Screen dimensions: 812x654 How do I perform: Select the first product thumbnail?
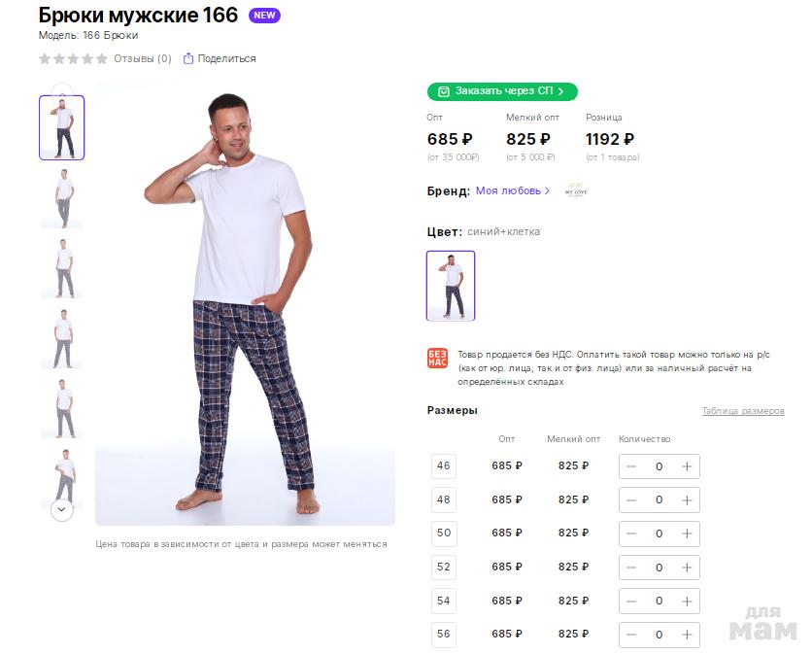[62, 127]
